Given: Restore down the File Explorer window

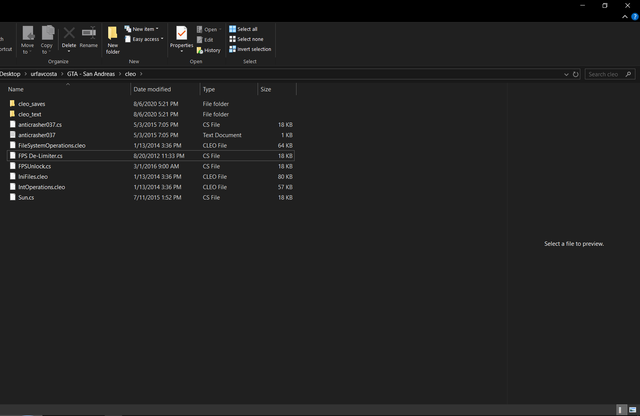Looking at the screenshot, I should point(605,5).
